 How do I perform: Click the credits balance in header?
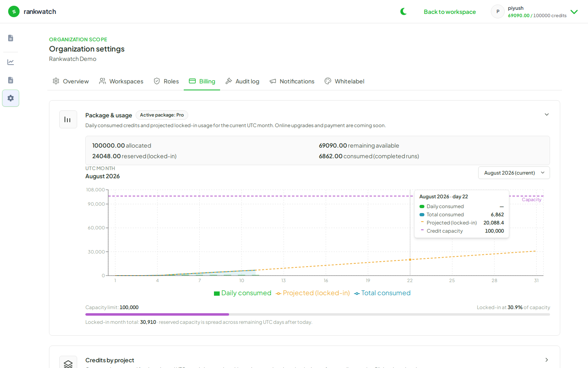point(537,16)
